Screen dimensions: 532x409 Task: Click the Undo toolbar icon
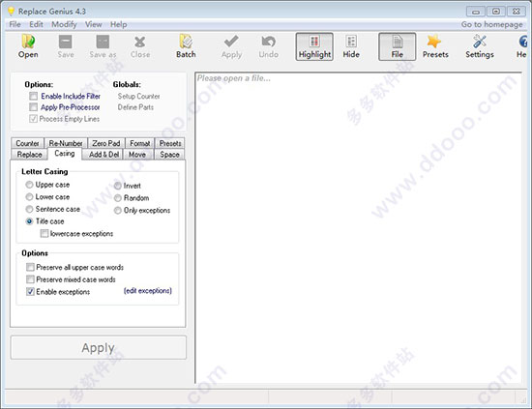coord(268,46)
